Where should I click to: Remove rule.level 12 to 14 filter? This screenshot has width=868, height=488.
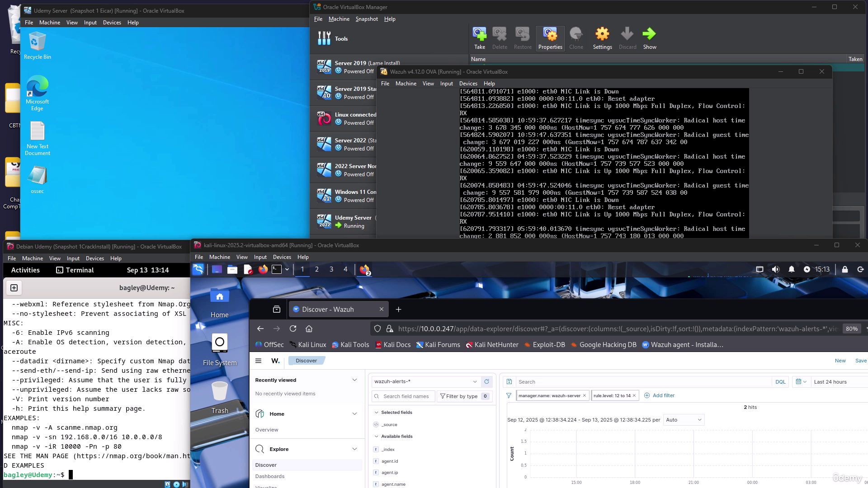click(x=634, y=395)
